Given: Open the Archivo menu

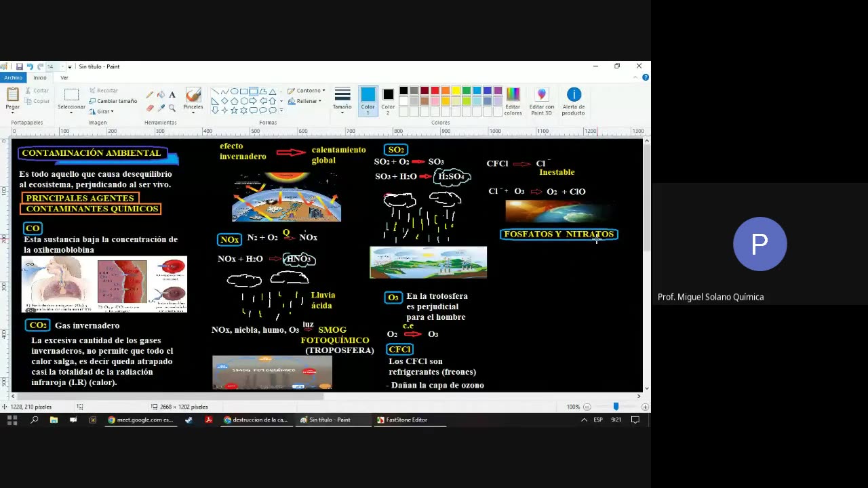Looking at the screenshot, I should tap(13, 78).
